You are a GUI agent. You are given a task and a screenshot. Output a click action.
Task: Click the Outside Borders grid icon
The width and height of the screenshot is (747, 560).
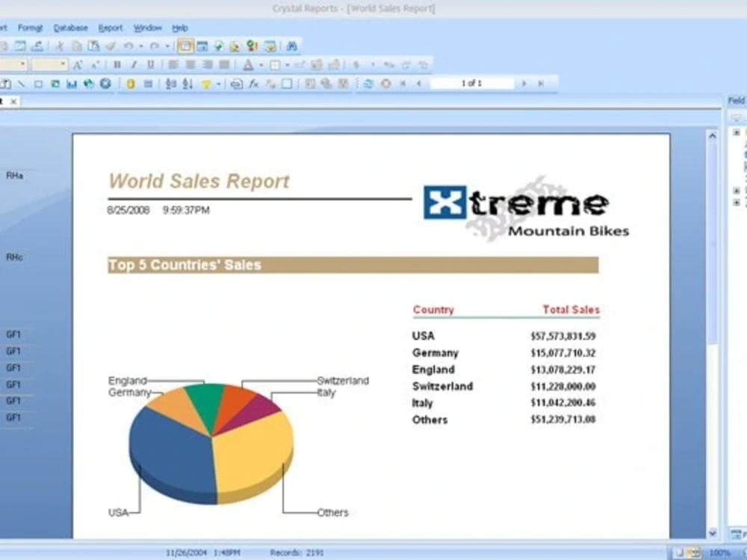pos(275,65)
